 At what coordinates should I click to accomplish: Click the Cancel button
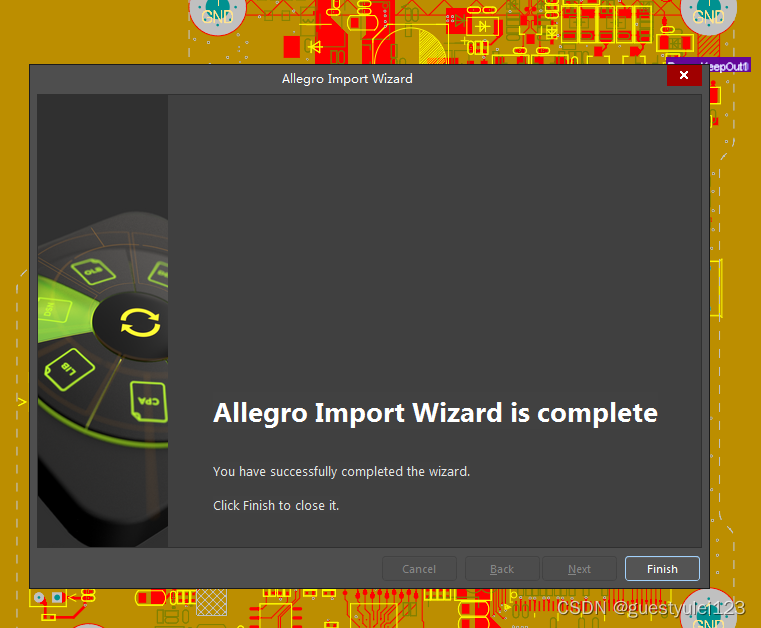pos(419,568)
